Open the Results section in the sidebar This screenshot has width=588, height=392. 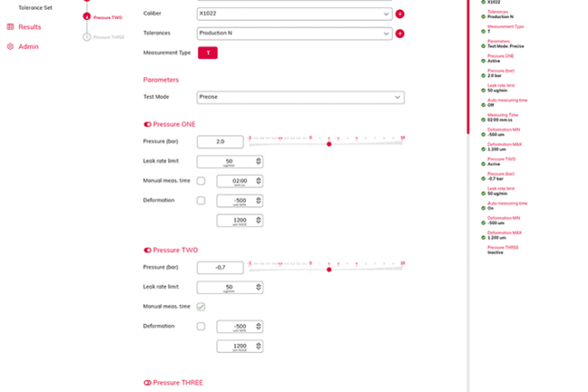point(30,27)
